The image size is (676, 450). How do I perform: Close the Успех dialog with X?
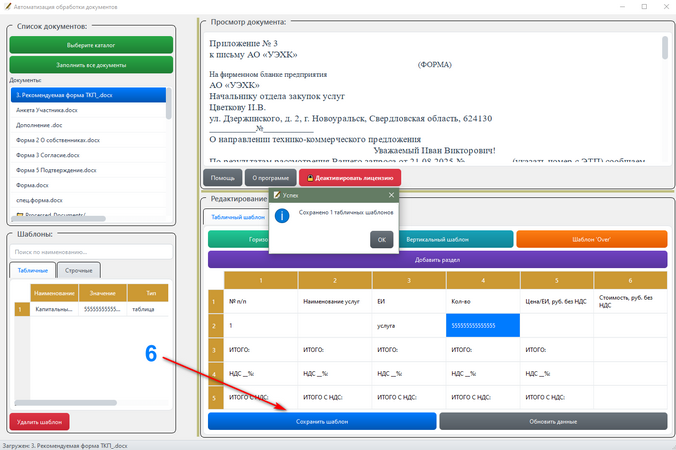click(x=391, y=195)
